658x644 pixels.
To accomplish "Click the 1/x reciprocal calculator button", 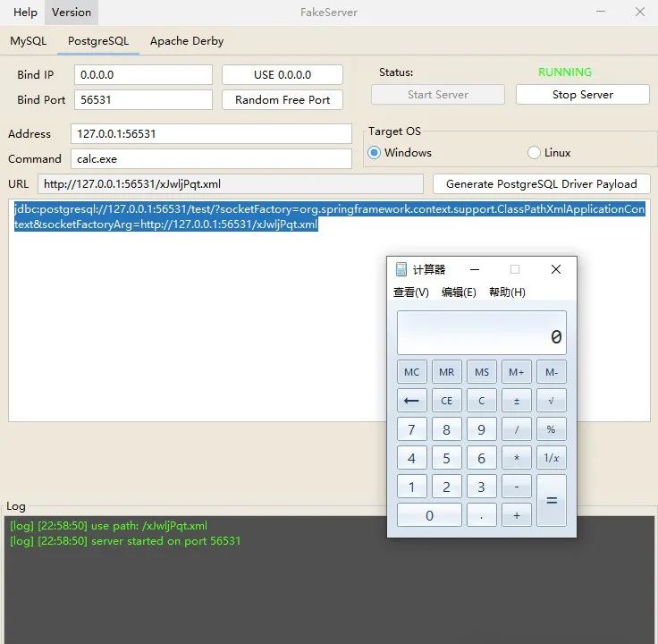I will tap(552, 458).
